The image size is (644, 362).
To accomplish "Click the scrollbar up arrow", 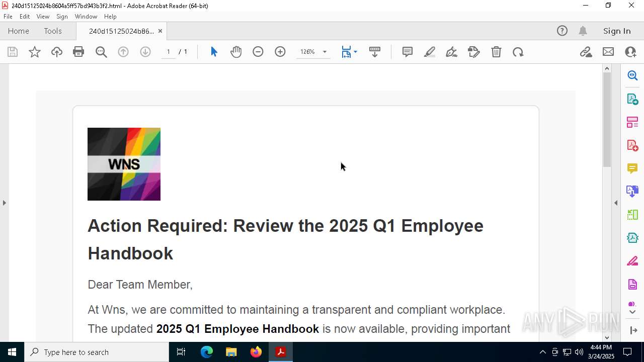I will (607, 68).
